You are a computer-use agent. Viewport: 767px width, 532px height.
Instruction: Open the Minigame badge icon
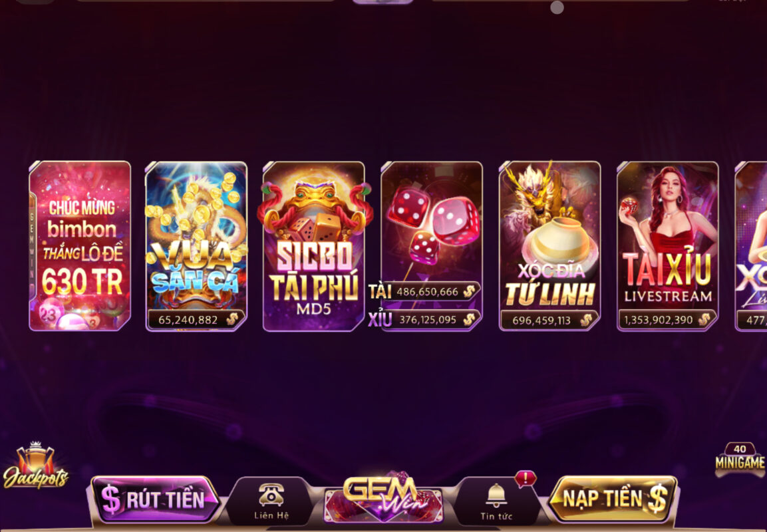click(740, 459)
